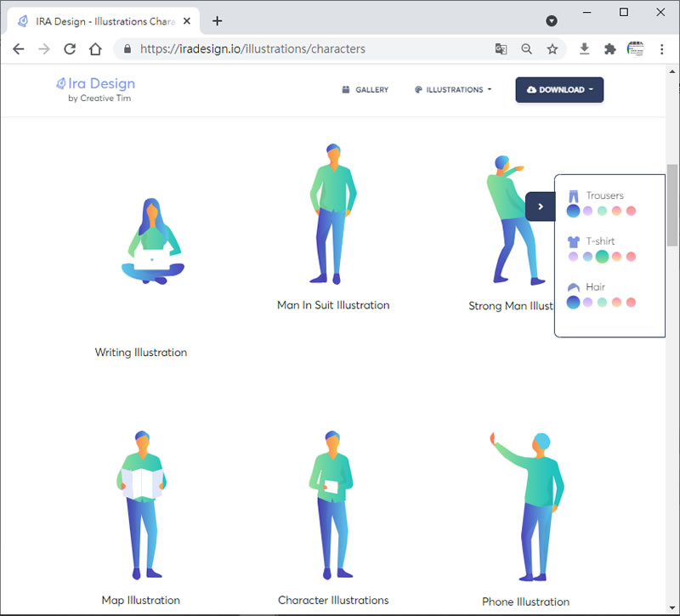The image size is (680, 616).
Task: Select purple Trousers color swatch
Action: pyautogui.click(x=587, y=211)
